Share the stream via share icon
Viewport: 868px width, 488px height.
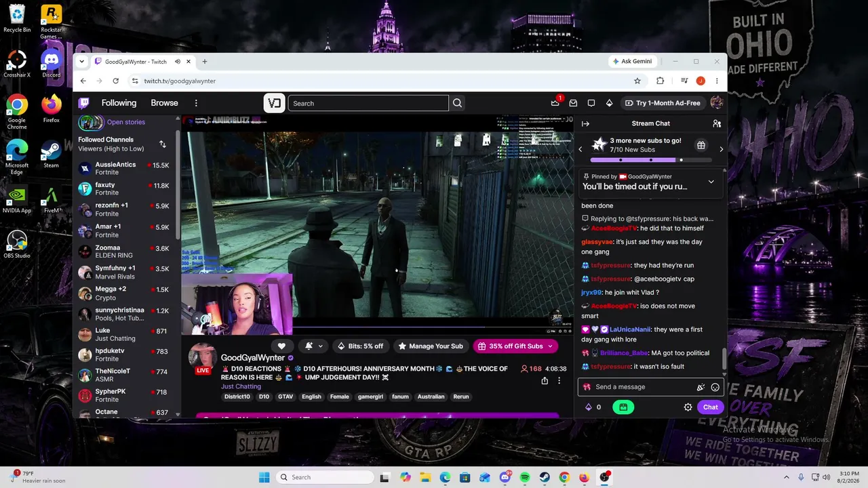(x=545, y=381)
